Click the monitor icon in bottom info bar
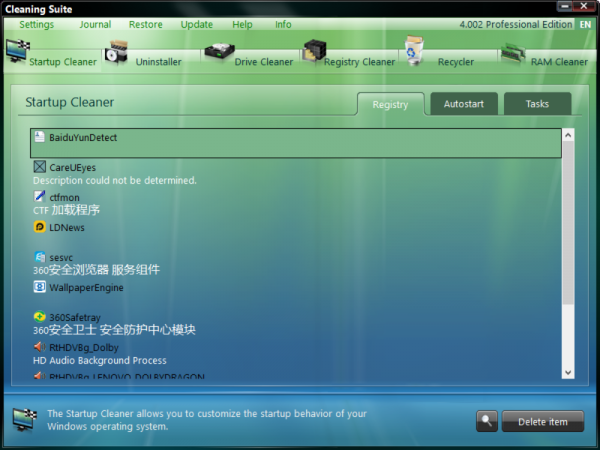 [x=24, y=419]
